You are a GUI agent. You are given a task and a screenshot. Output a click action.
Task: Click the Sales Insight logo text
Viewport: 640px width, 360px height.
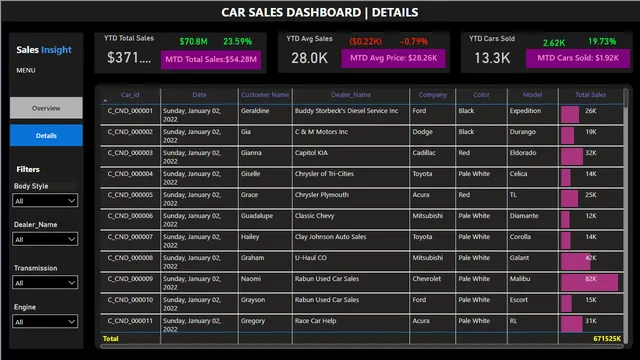click(44, 50)
